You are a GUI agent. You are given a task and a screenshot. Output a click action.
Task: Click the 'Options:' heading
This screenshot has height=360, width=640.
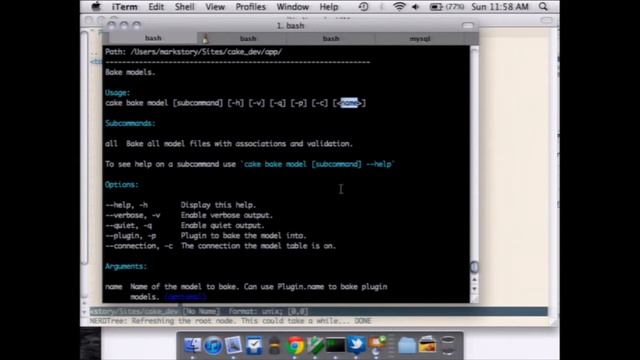122,184
